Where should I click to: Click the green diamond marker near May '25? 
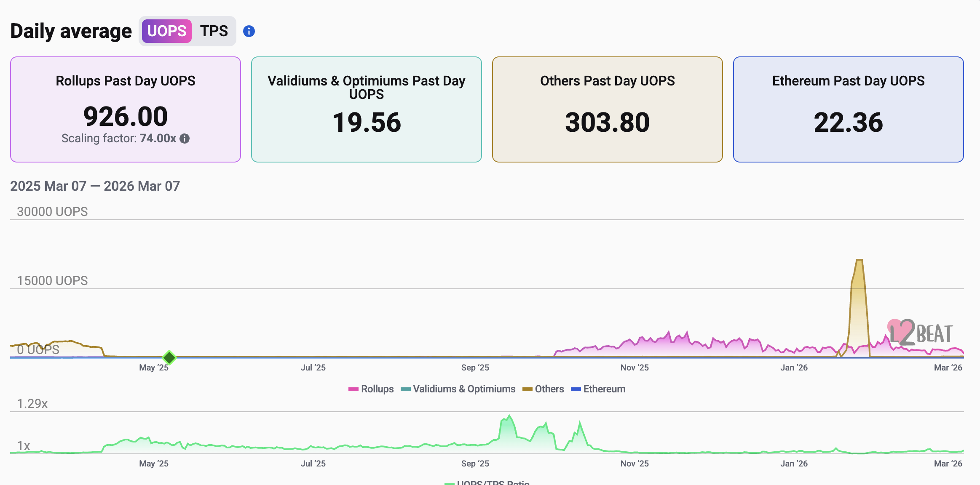coord(169,357)
